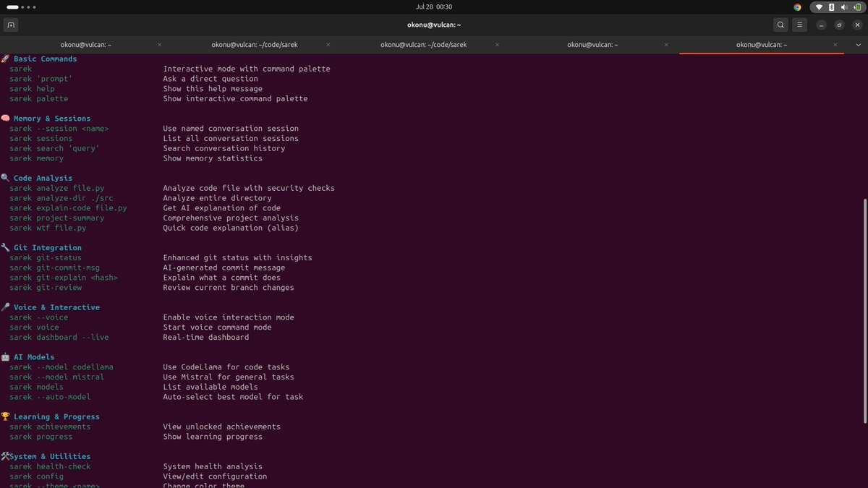Click the brain emoji beside Memory & Sessions
This screenshot has height=488, width=868.
[x=5, y=119]
